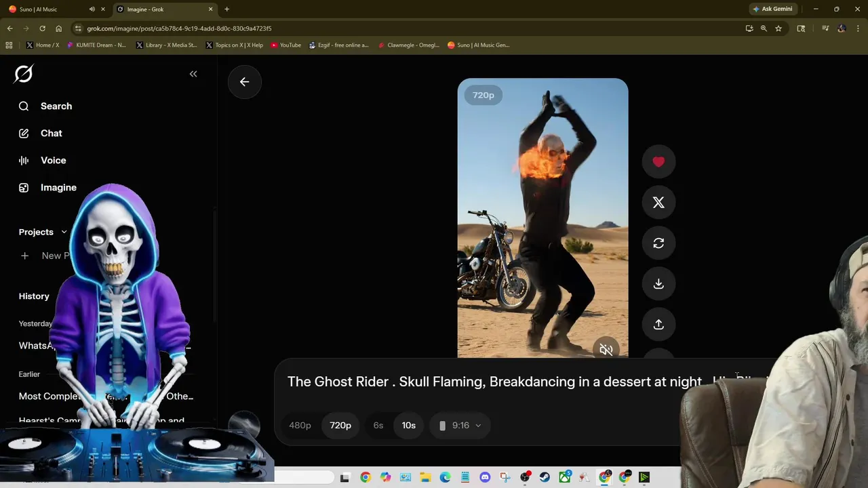Download the generated video
Viewport: 868px width, 488px height.
click(658, 283)
